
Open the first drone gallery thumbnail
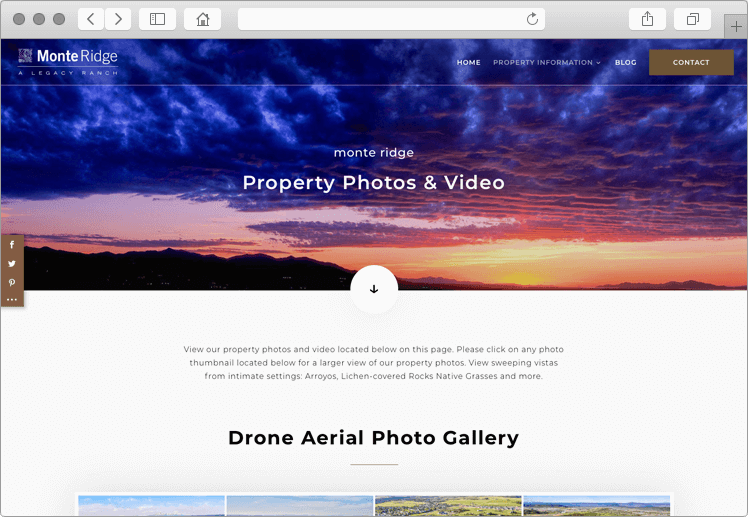[x=152, y=506]
